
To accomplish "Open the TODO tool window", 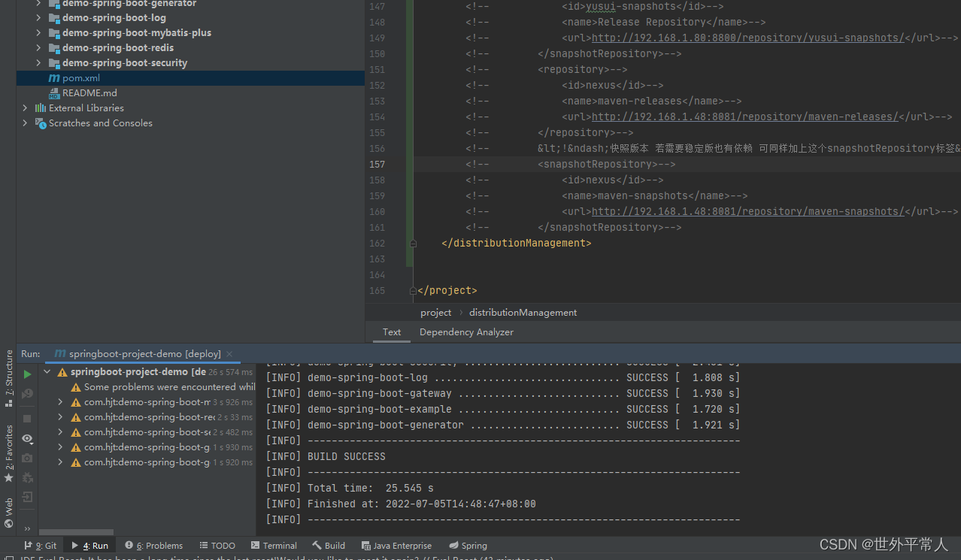I will pyautogui.click(x=217, y=546).
